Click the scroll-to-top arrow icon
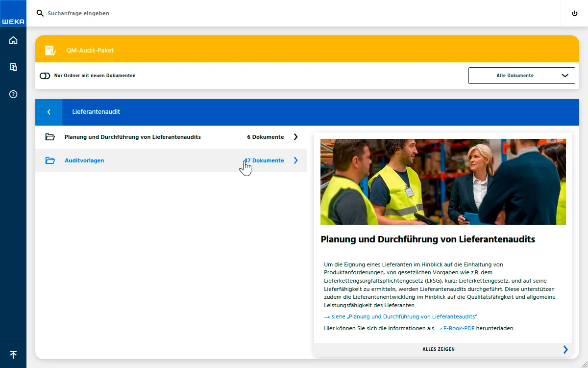The height and width of the screenshot is (368, 588). [x=13, y=354]
